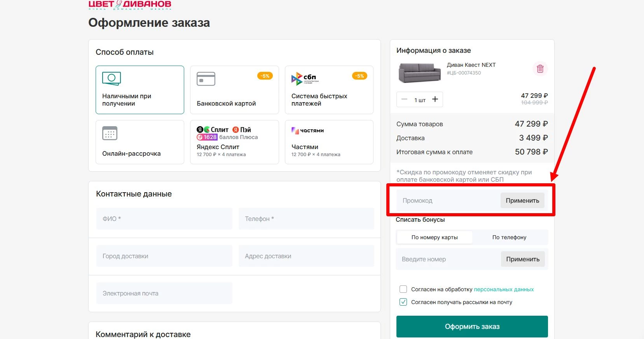Click the product code #ЦБ-00074350
This screenshot has height=339, width=644.
click(464, 73)
